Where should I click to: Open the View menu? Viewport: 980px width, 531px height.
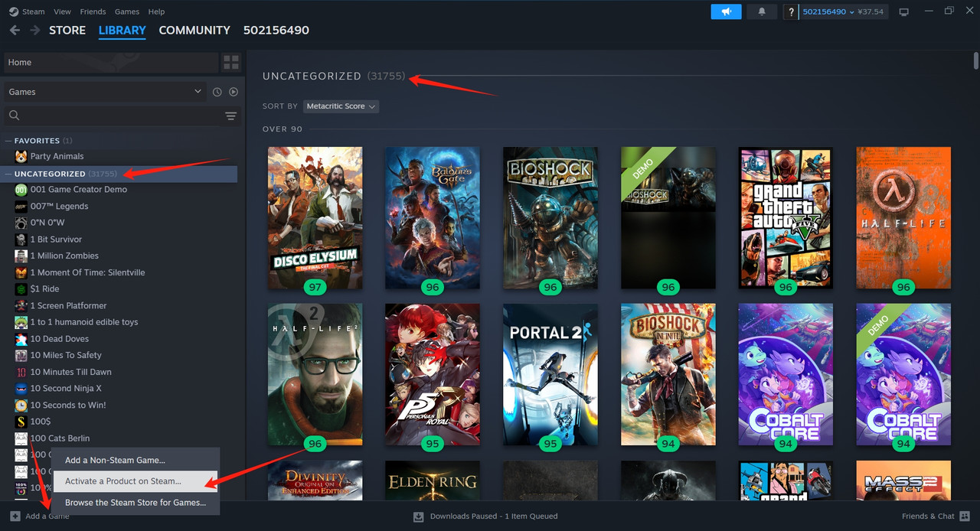pos(63,11)
